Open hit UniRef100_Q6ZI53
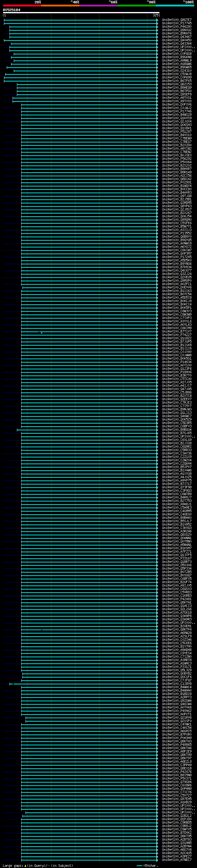Screen dimensions: 197x868 tap(177, 84)
